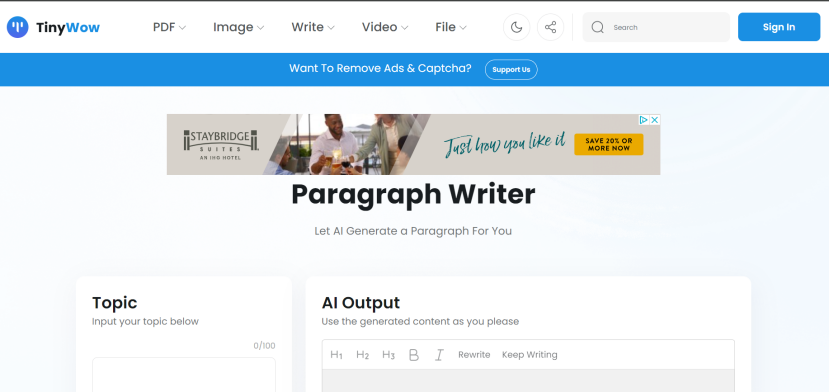
Task: Click Rewrite in the editor toolbar
Action: pyautogui.click(x=474, y=355)
